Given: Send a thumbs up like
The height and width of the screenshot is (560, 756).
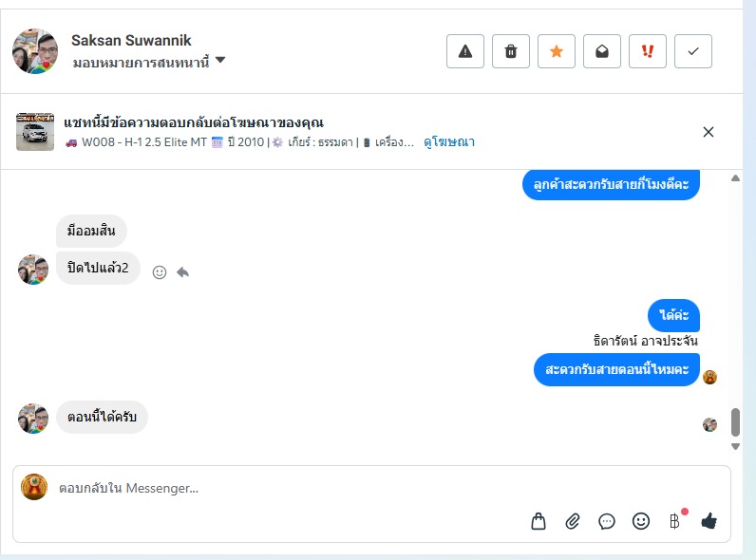Looking at the screenshot, I should pyautogui.click(x=709, y=521).
